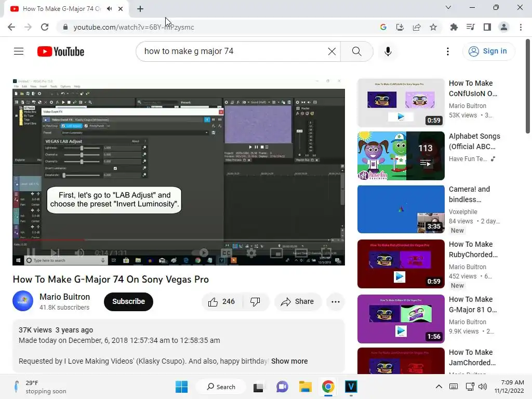Image resolution: width=532 pixels, height=399 pixels.
Task: Skip to next video in player
Action: pos(55,253)
